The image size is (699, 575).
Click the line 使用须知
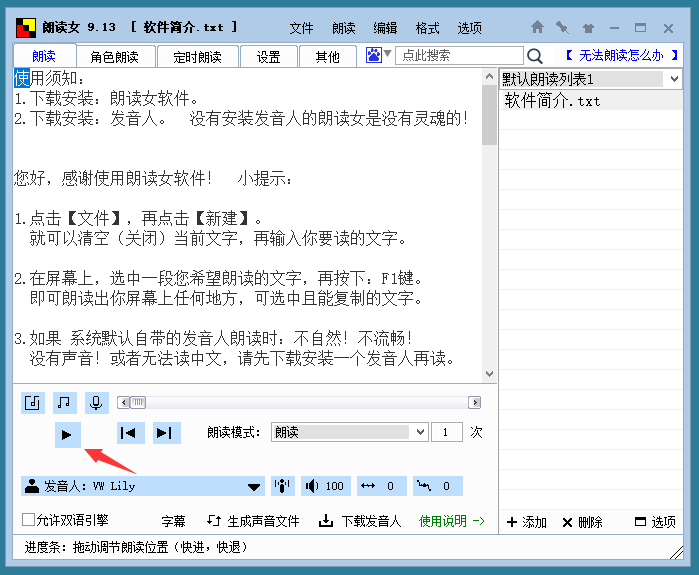[x=49, y=78]
